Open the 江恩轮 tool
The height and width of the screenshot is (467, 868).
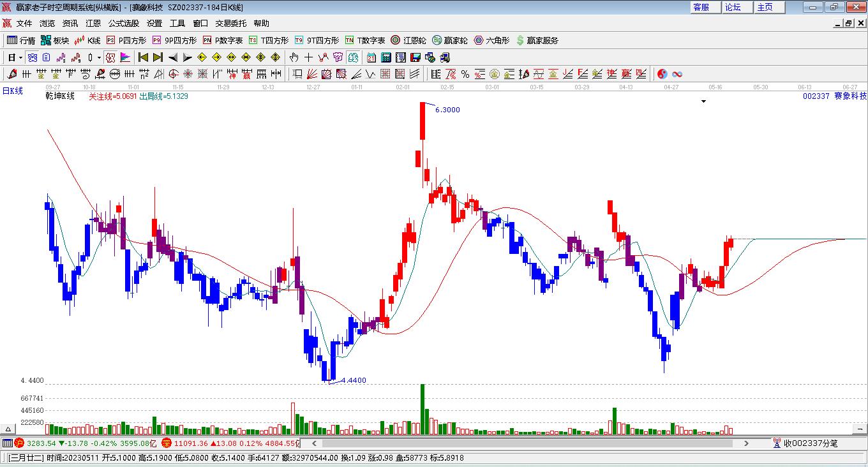408,40
